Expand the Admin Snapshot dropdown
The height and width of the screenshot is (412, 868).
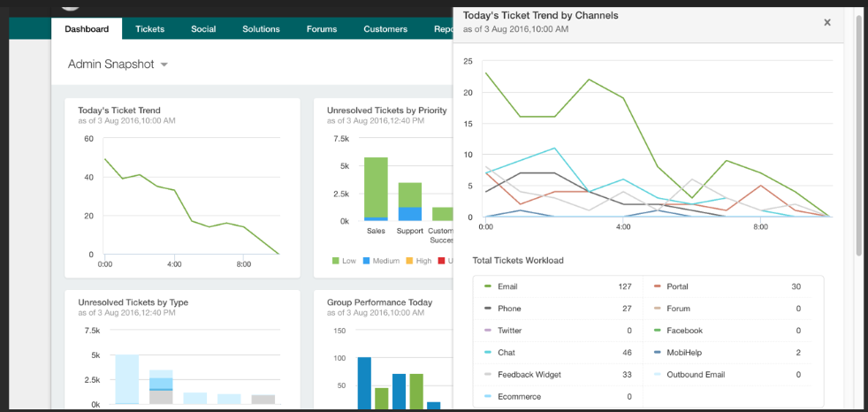click(118, 65)
